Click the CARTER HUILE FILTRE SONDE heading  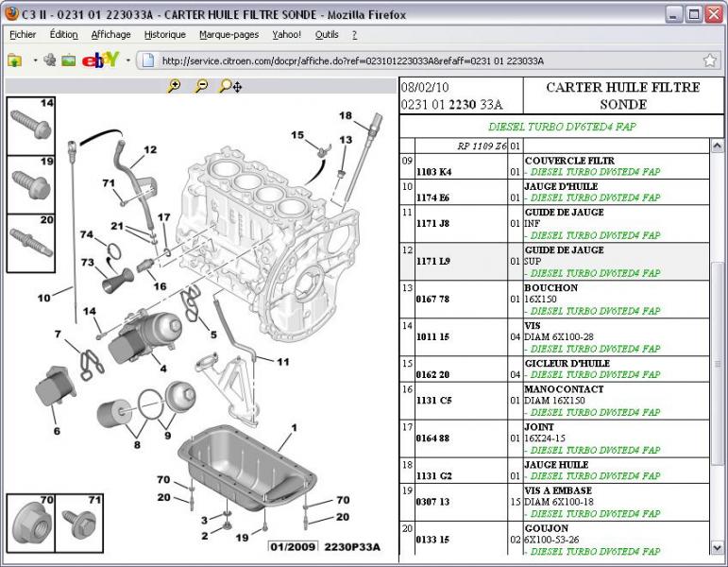pyautogui.click(x=623, y=95)
